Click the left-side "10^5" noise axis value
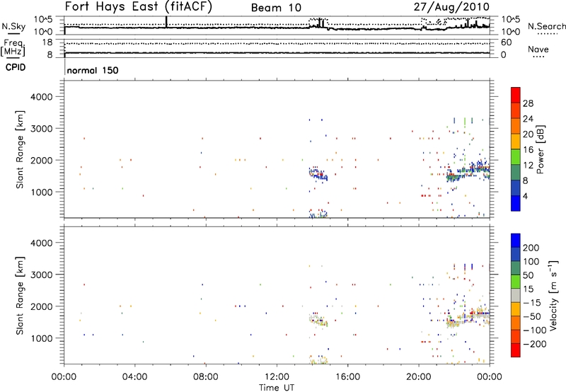Viewport: 566px width, 392px height. click(43, 19)
